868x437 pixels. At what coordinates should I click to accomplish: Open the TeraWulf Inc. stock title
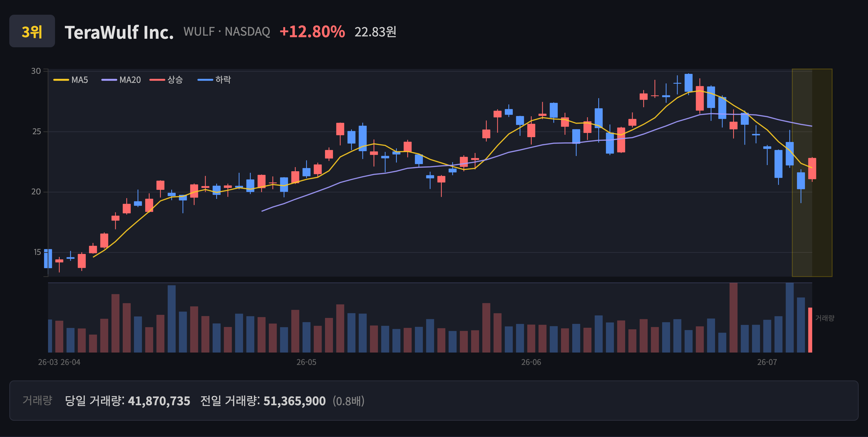[x=119, y=32]
